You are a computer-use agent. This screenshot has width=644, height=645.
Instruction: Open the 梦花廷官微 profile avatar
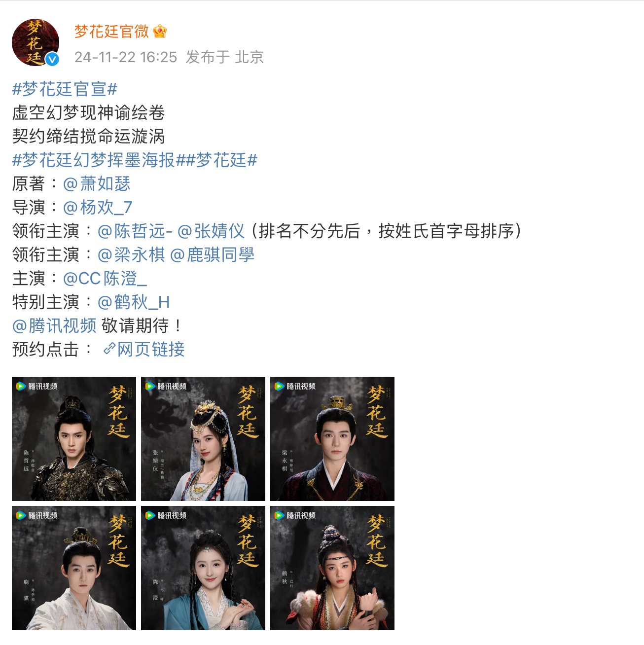(x=36, y=42)
